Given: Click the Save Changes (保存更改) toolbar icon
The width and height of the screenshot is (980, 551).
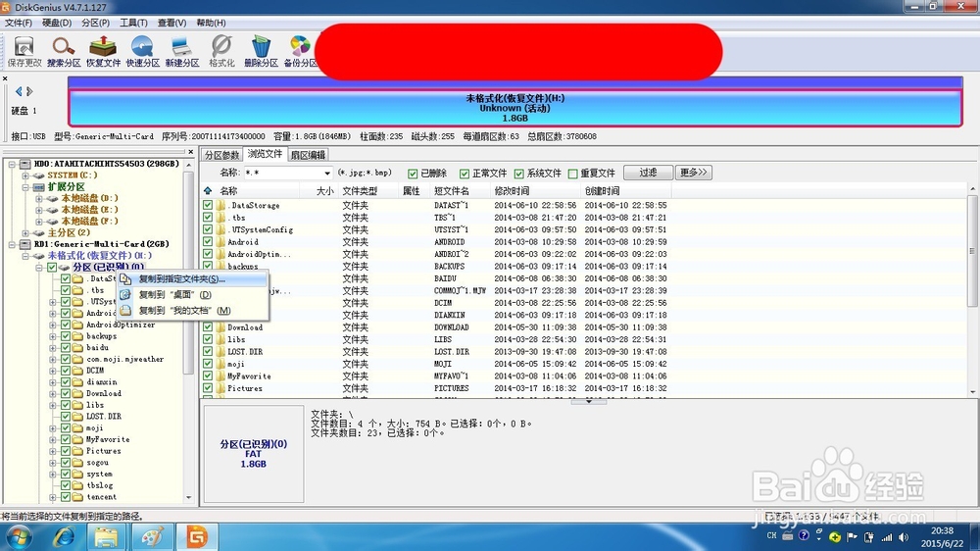Looking at the screenshot, I should point(24,51).
